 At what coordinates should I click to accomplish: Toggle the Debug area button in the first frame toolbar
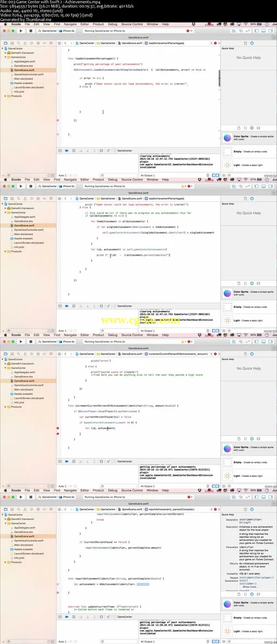click(x=263, y=31)
